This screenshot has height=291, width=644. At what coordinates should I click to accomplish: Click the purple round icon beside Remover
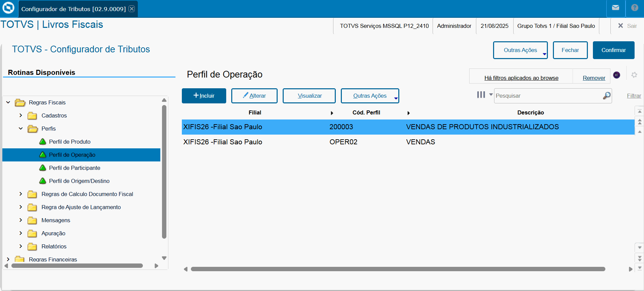[616, 75]
